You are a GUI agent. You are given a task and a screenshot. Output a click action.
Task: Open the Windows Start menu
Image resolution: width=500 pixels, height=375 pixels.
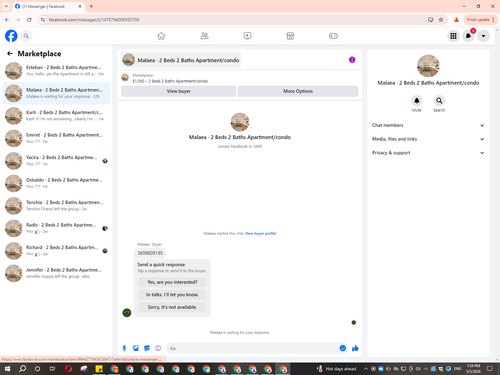point(7,369)
